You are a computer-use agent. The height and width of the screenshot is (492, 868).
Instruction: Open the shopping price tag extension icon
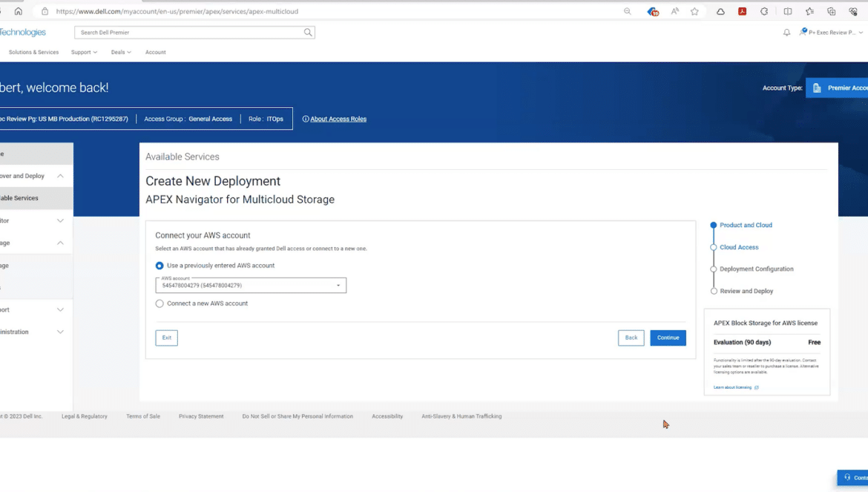[x=653, y=11]
